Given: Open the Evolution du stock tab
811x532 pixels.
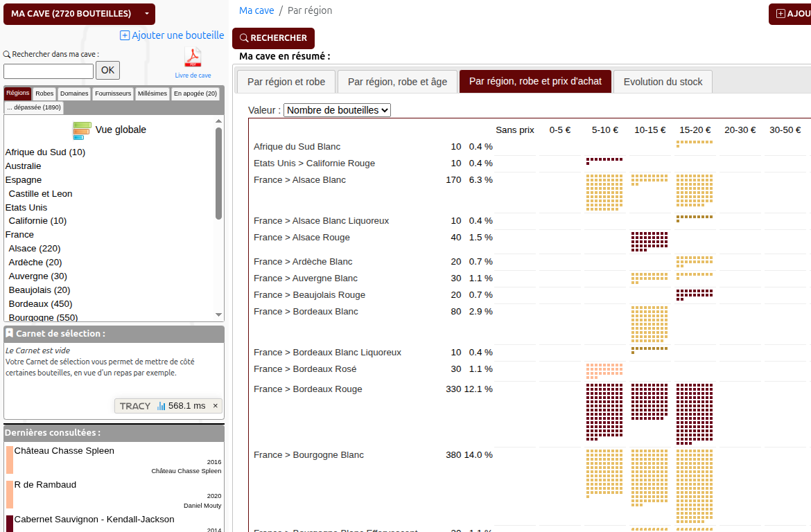Looking at the screenshot, I should tap(663, 82).
